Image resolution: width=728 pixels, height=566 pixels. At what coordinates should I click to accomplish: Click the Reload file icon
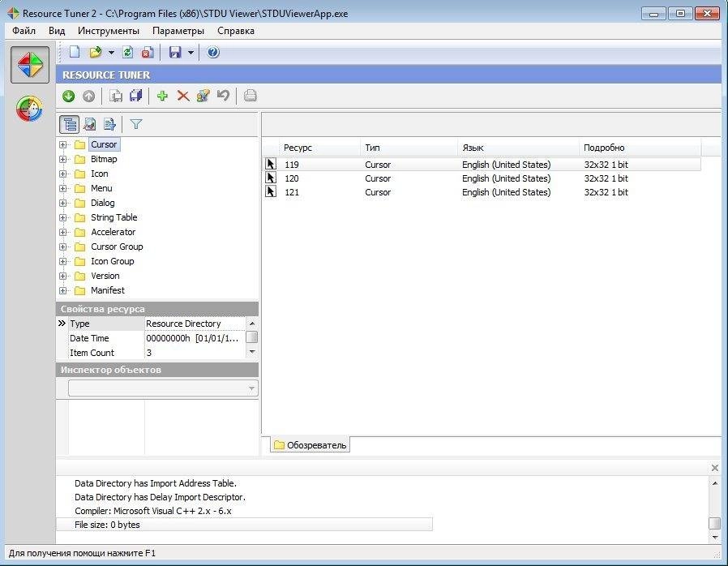(127, 52)
